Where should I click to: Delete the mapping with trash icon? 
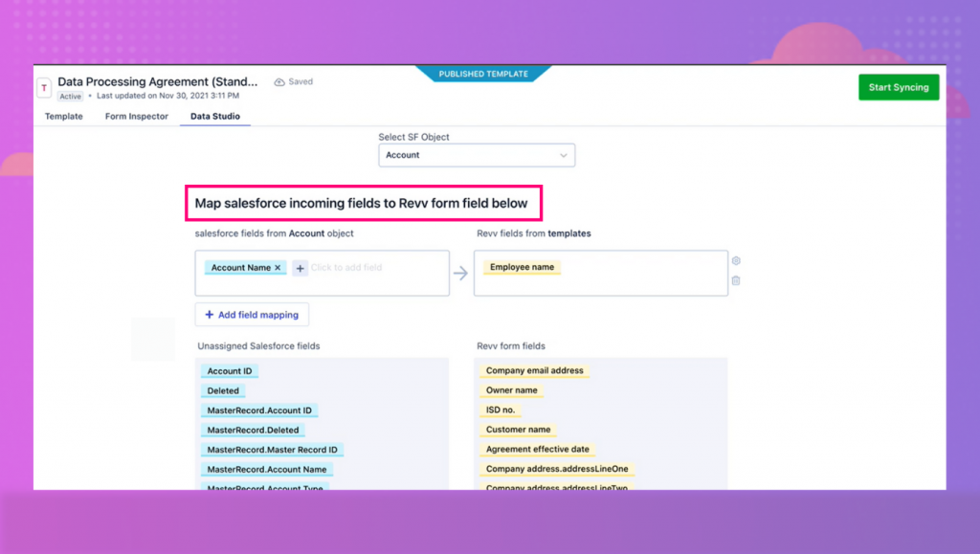pyautogui.click(x=736, y=280)
